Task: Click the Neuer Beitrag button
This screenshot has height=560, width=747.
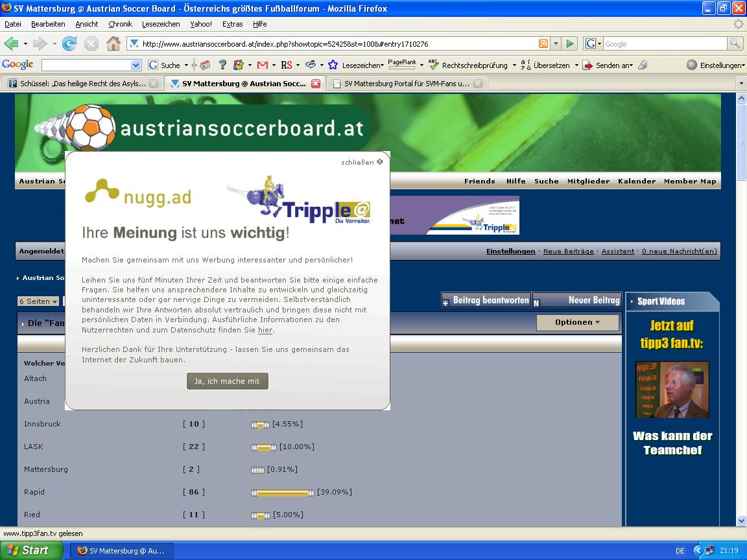Action: click(x=577, y=300)
